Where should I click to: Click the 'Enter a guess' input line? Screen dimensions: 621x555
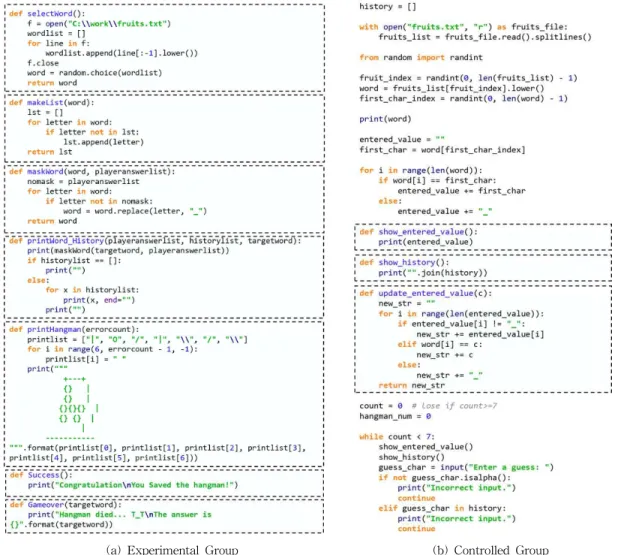(x=466, y=467)
